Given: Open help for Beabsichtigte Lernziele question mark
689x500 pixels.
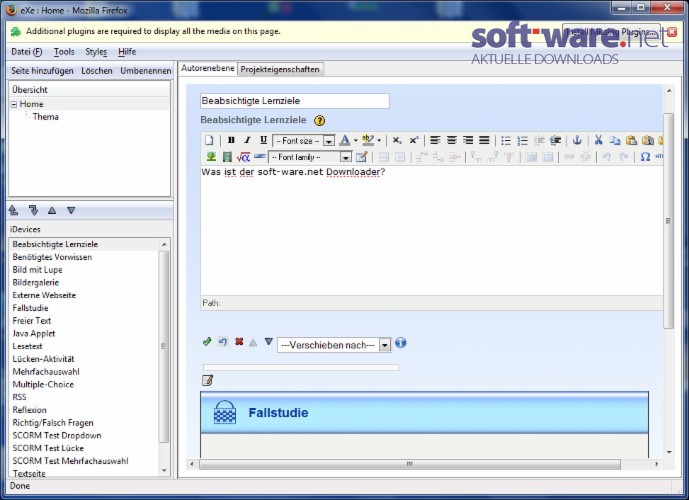Looking at the screenshot, I should click(x=319, y=120).
